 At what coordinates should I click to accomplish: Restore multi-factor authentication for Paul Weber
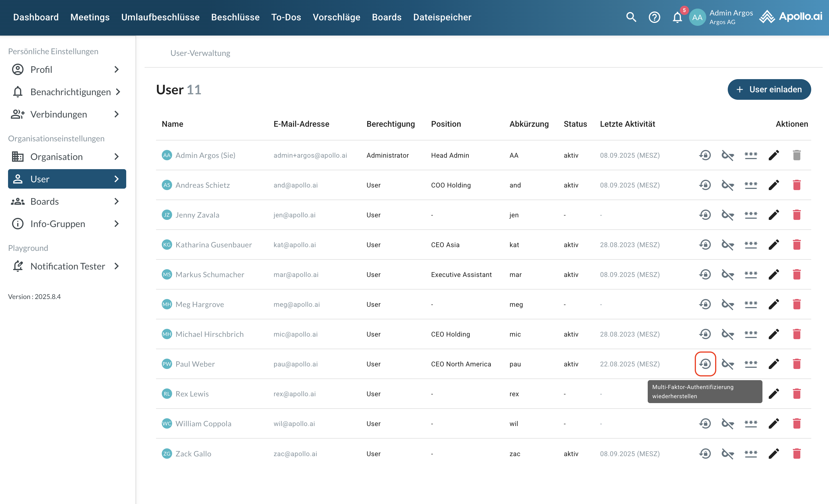point(705,364)
